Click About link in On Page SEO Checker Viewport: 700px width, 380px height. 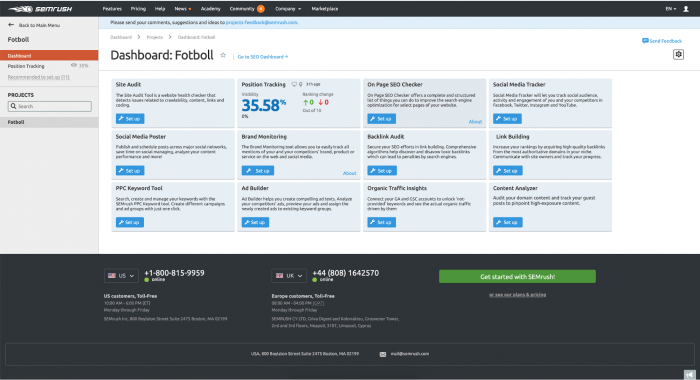coord(475,121)
